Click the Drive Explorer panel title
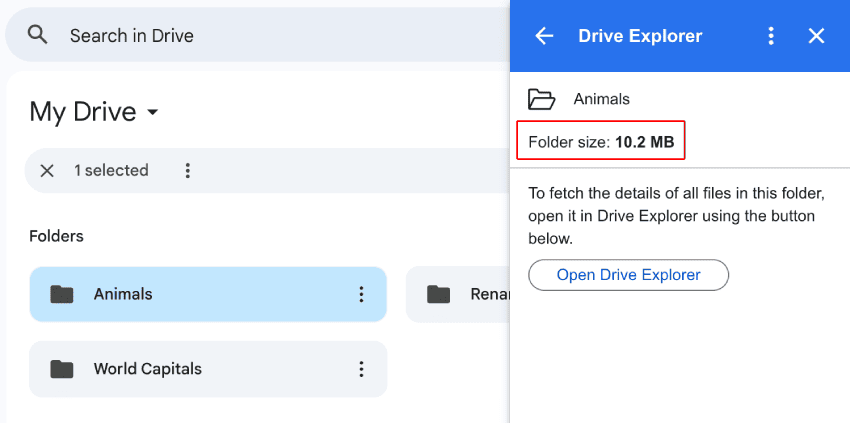The height and width of the screenshot is (423, 850). [x=640, y=36]
